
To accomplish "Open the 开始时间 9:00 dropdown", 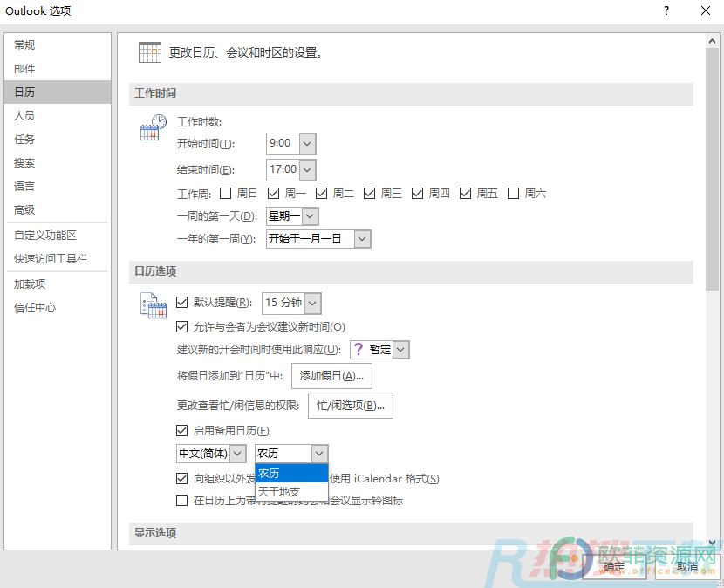I will [308, 144].
